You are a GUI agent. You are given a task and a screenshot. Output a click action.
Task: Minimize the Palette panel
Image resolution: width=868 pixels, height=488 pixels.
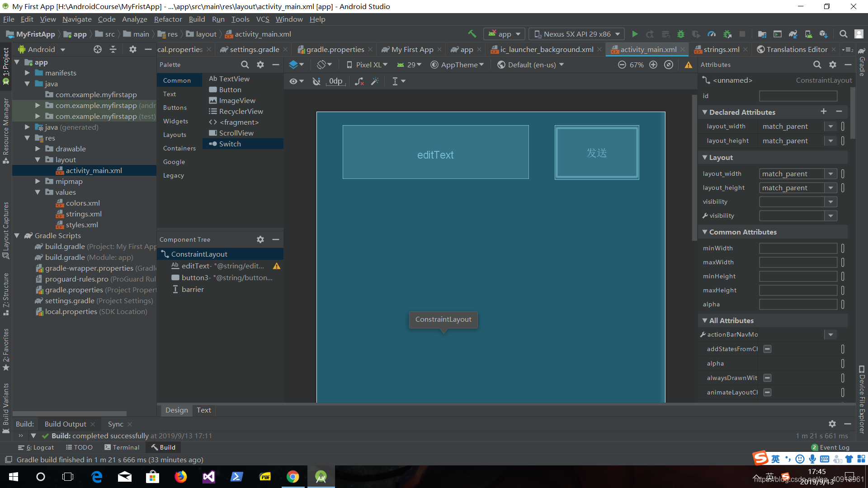[276, 65]
